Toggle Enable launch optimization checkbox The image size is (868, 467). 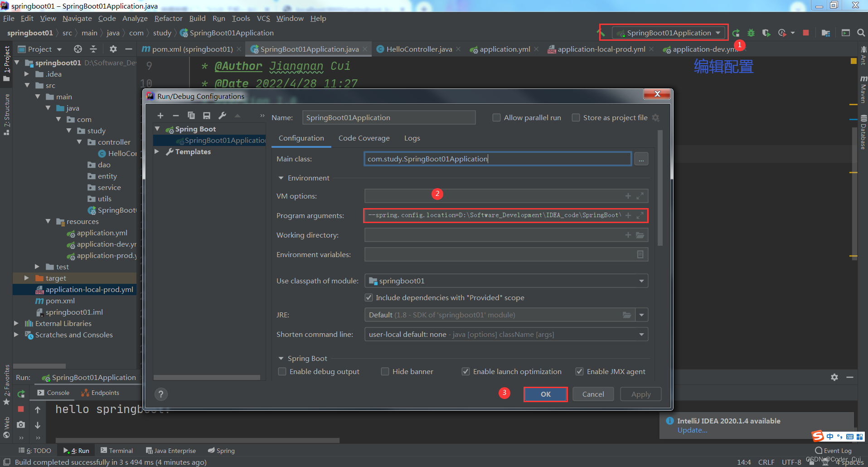(x=466, y=372)
